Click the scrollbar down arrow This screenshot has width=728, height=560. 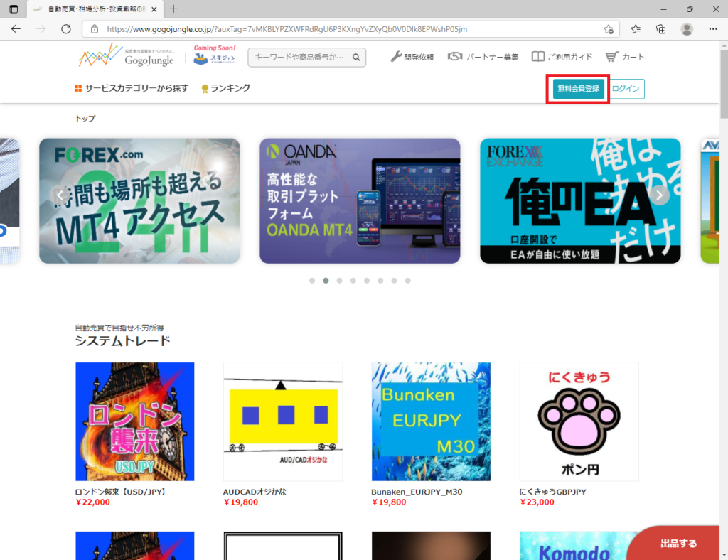pyautogui.click(x=724, y=555)
